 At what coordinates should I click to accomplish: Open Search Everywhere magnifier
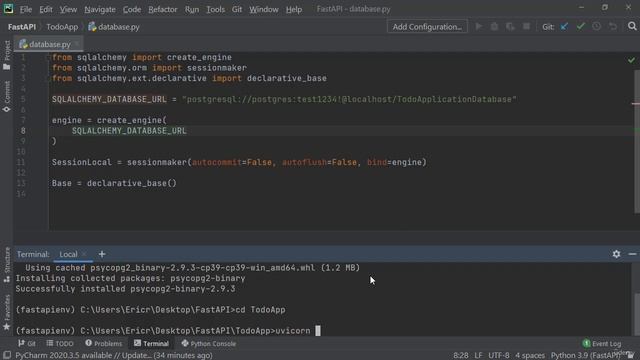point(632,27)
